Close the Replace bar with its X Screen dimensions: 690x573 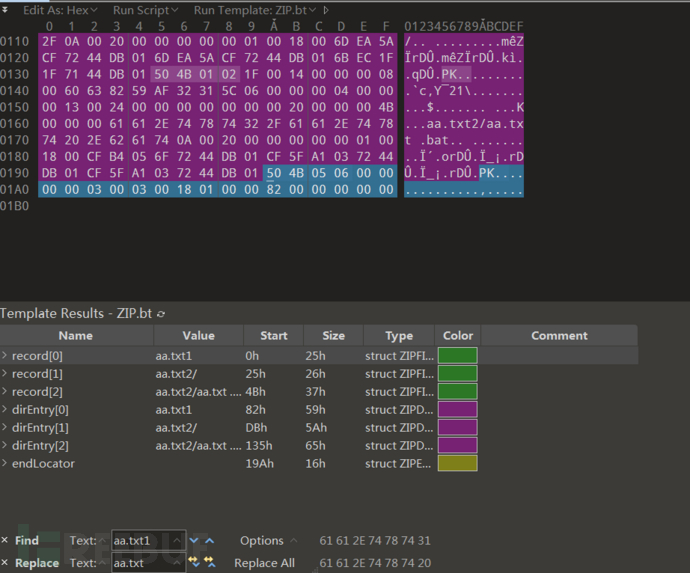click(x=5, y=563)
